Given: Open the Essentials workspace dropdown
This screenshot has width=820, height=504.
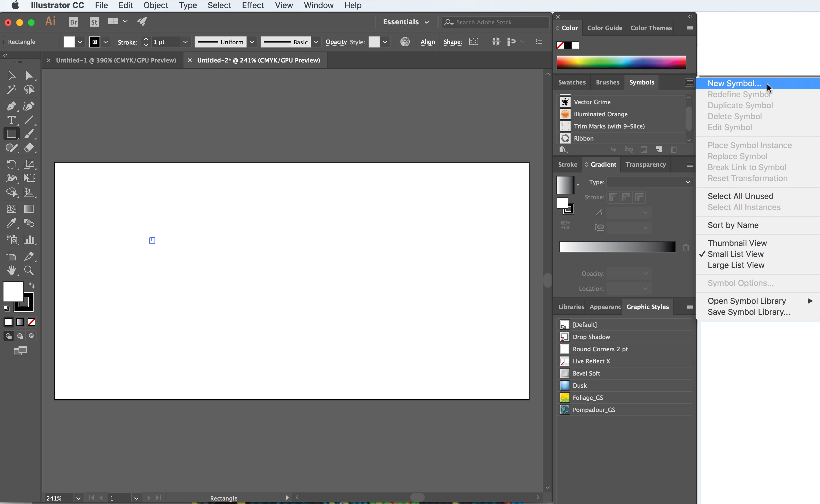Looking at the screenshot, I should pos(406,22).
